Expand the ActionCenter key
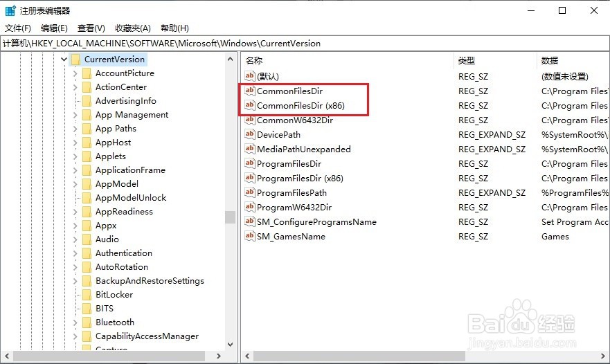Viewport: 610px width, 364px height. [75, 87]
